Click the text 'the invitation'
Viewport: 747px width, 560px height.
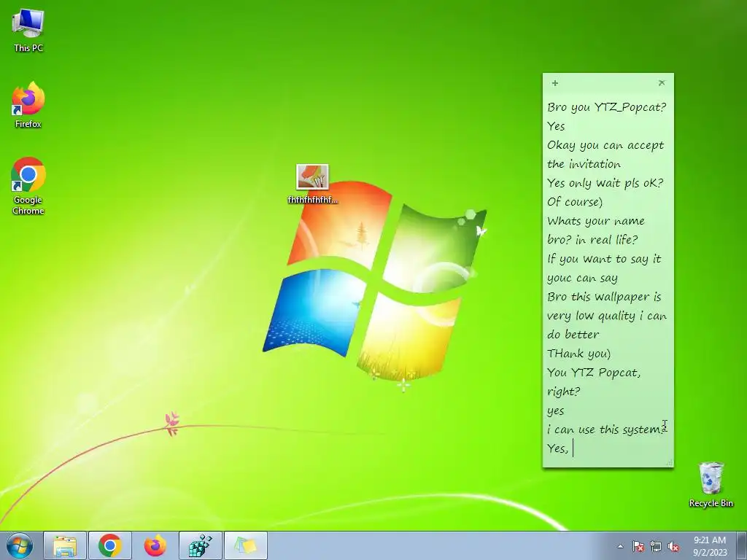click(584, 164)
